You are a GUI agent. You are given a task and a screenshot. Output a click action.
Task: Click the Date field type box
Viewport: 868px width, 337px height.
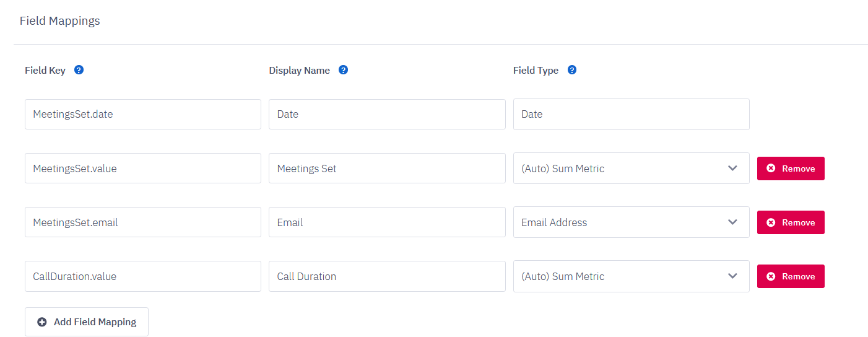(x=631, y=115)
